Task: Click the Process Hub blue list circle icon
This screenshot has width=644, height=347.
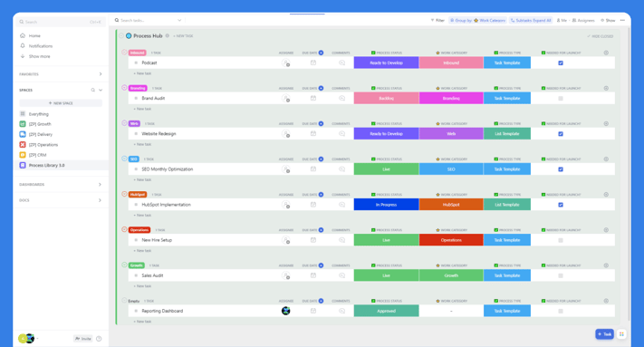Action: (129, 35)
